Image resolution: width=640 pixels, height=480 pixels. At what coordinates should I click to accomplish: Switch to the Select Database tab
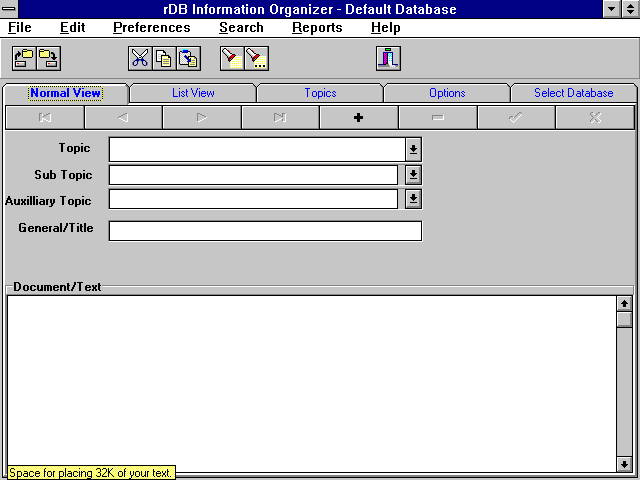click(x=573, y=93)
